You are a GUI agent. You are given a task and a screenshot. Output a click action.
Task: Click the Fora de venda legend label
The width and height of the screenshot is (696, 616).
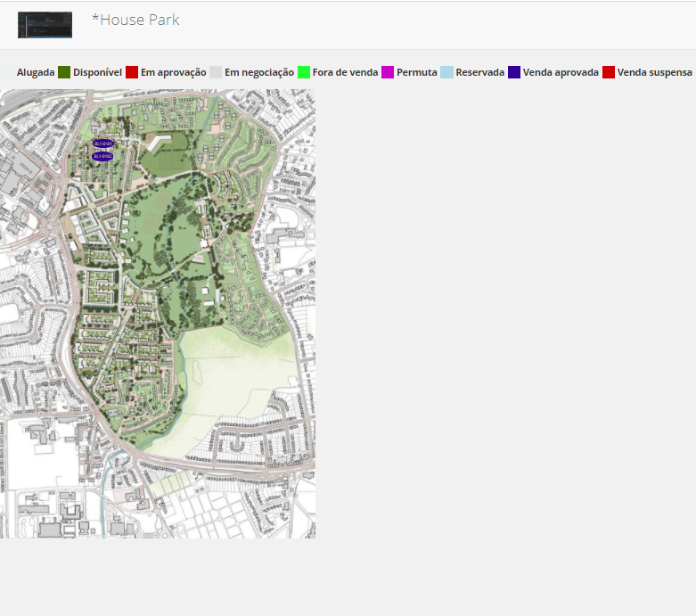tap(345, 72)
